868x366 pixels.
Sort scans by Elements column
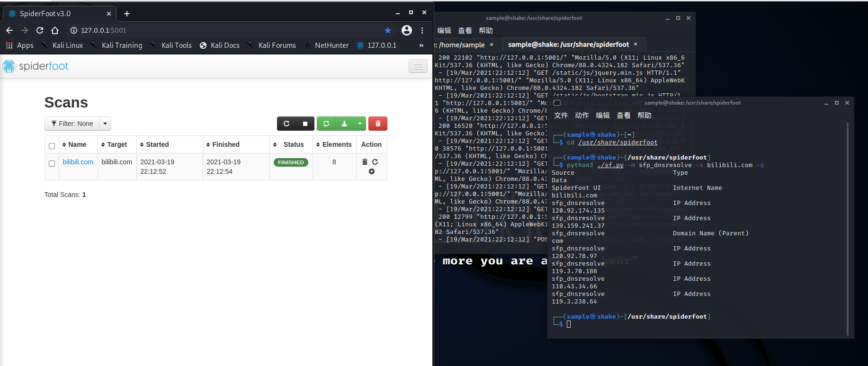click(334, 144)
